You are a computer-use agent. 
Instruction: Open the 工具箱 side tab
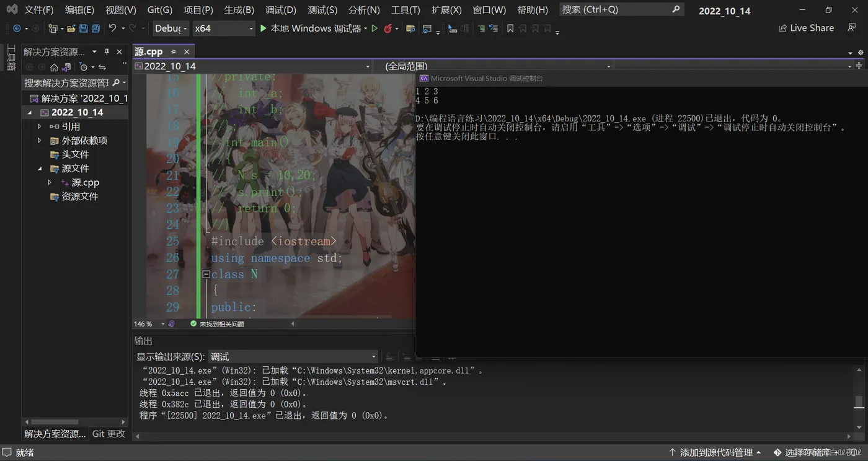11,57
